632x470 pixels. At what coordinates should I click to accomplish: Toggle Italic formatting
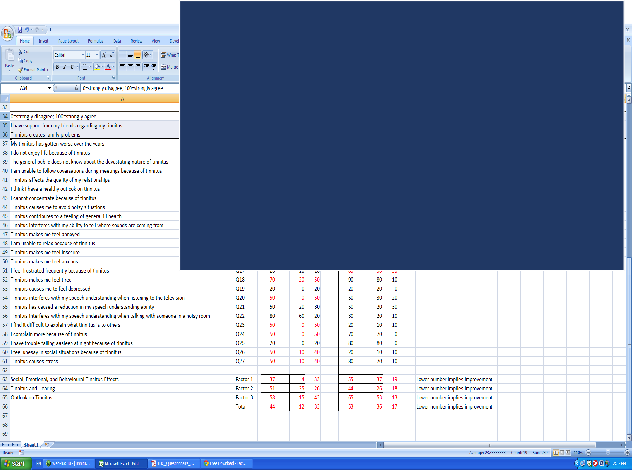64,67
